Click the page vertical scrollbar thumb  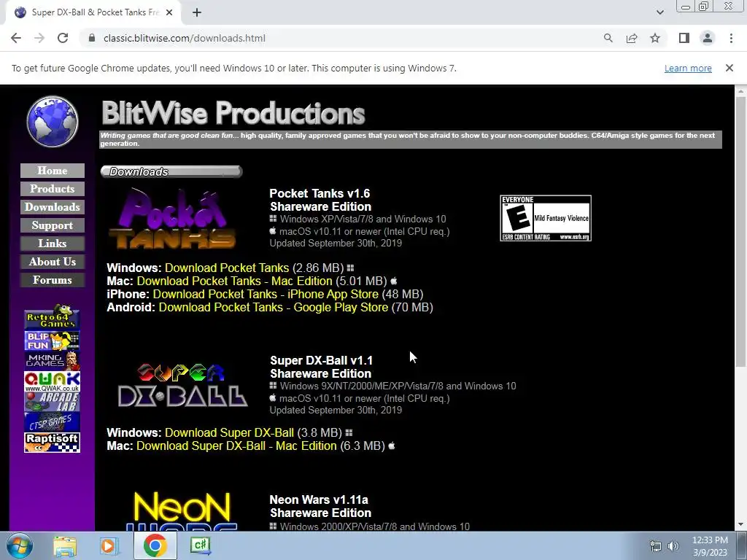[741, 231]
